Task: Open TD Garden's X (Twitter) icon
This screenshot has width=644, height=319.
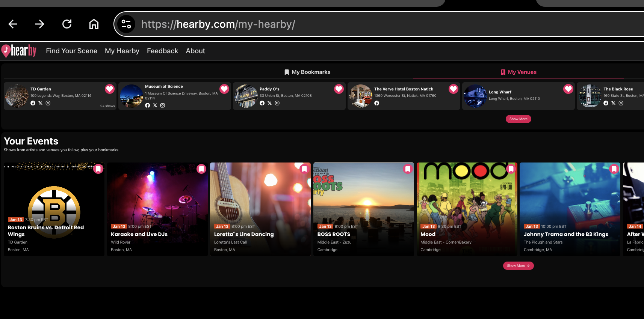Action: click(x=41, y=103)
